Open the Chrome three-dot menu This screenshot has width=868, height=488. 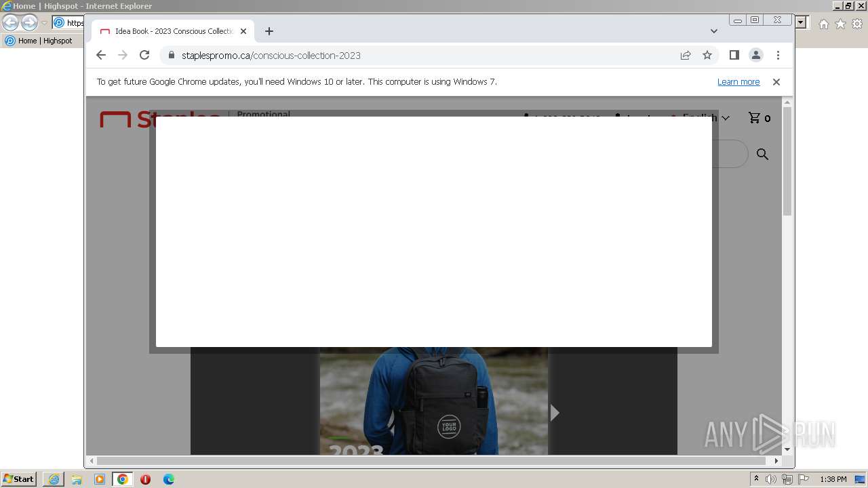(778, 55)
